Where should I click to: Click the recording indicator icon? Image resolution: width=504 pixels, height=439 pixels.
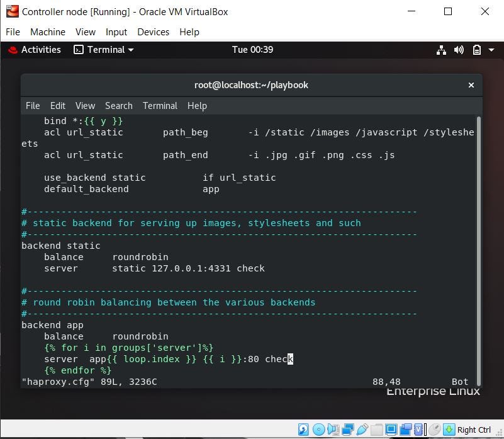406,430
